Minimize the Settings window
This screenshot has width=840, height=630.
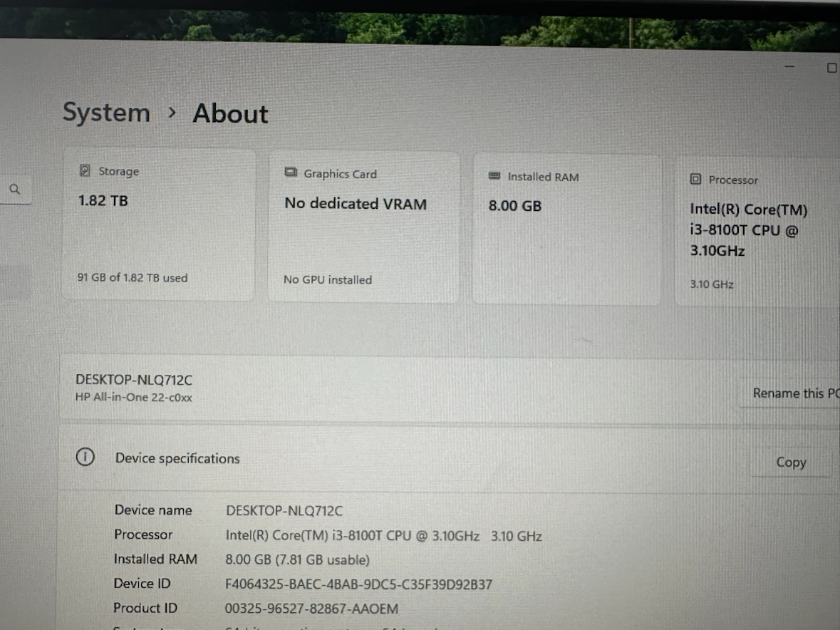789,67
